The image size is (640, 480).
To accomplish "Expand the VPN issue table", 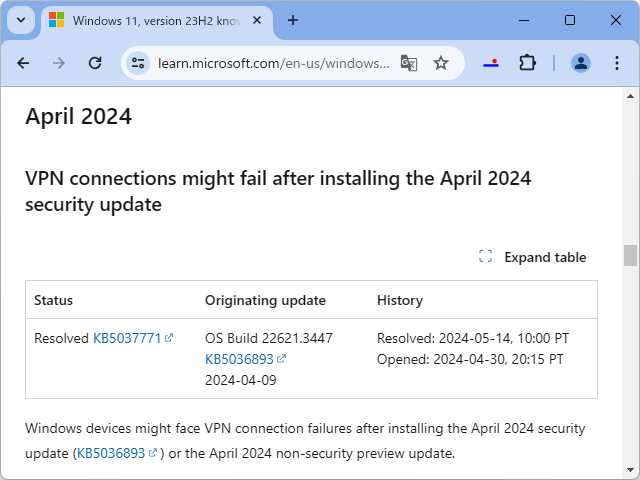I will 533,257.
